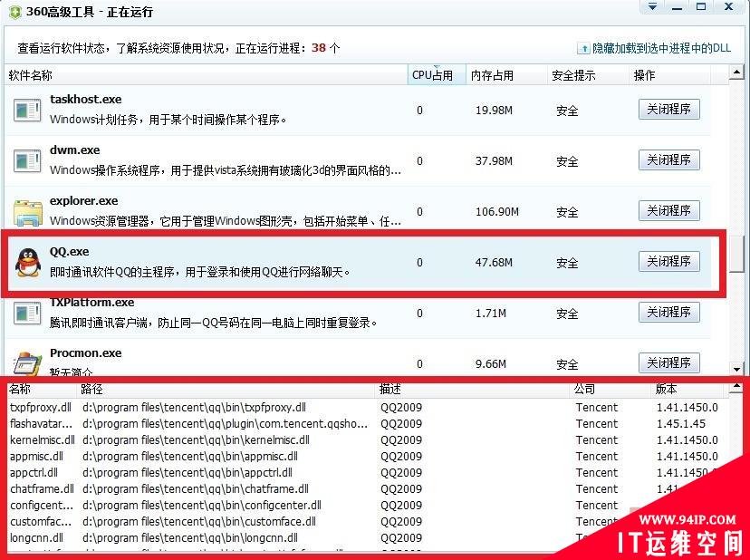Viewport: 750px width, 560px height.
Task: Select the QQ.exe process name
Action: [70, 251]
